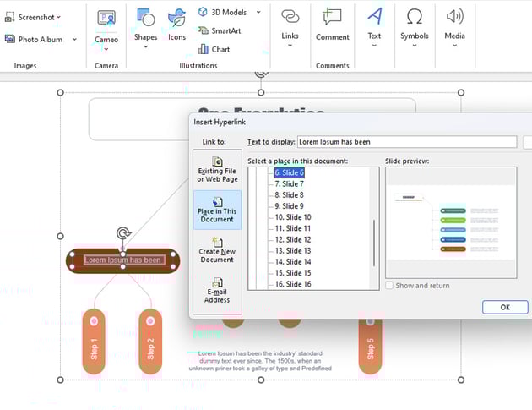Open the Media group
This screenshot has width=532, height=410.
click(454, 22)
